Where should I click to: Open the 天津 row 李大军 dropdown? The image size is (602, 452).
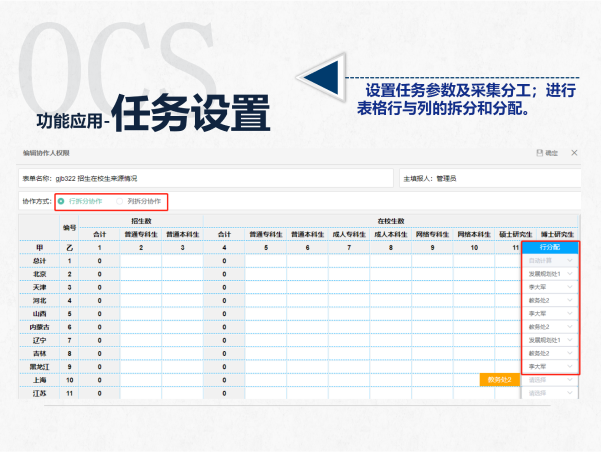point(549,287)
